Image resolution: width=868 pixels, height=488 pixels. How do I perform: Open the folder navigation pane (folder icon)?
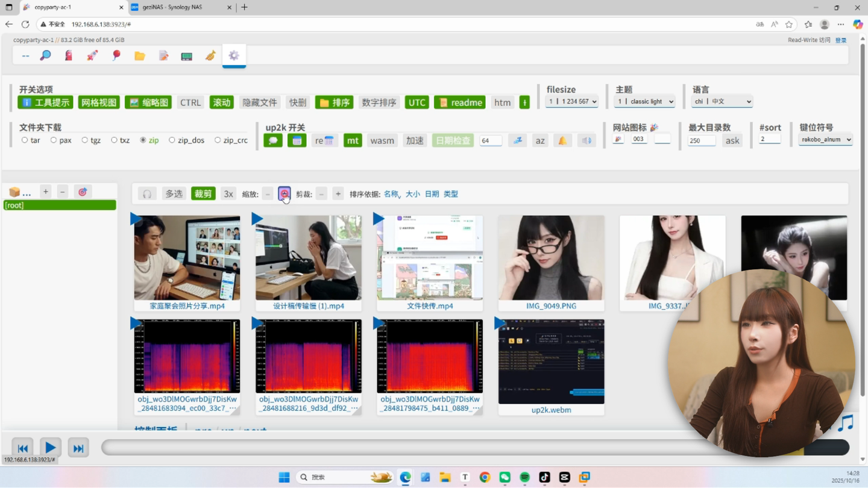tap(140, 55)
